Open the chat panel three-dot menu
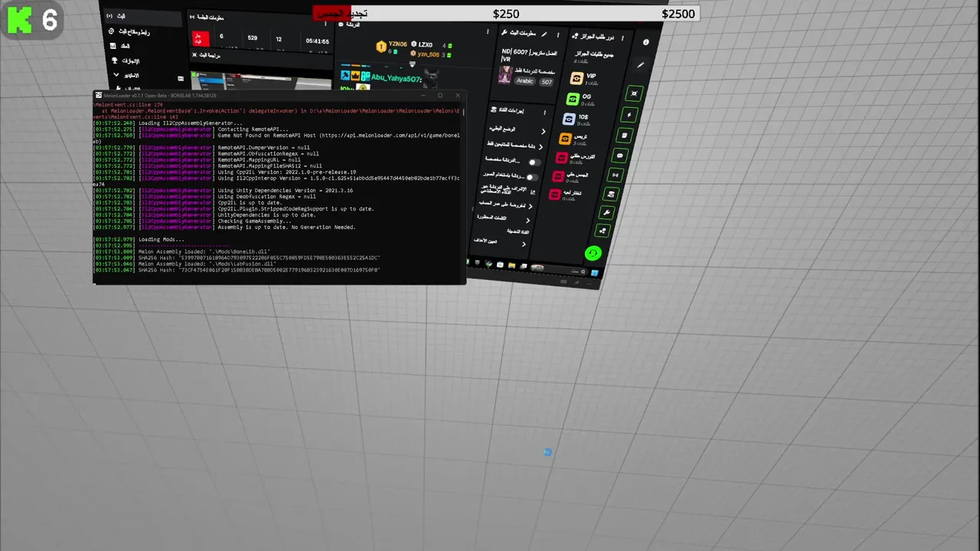The image size is (980, 551). tap(488, 32)
